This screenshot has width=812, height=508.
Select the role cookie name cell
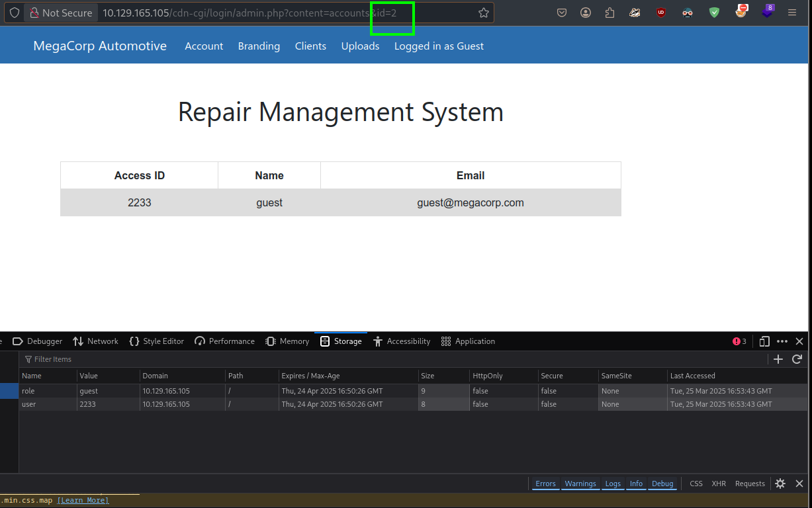pyautogui.click(x=48, y=391)
